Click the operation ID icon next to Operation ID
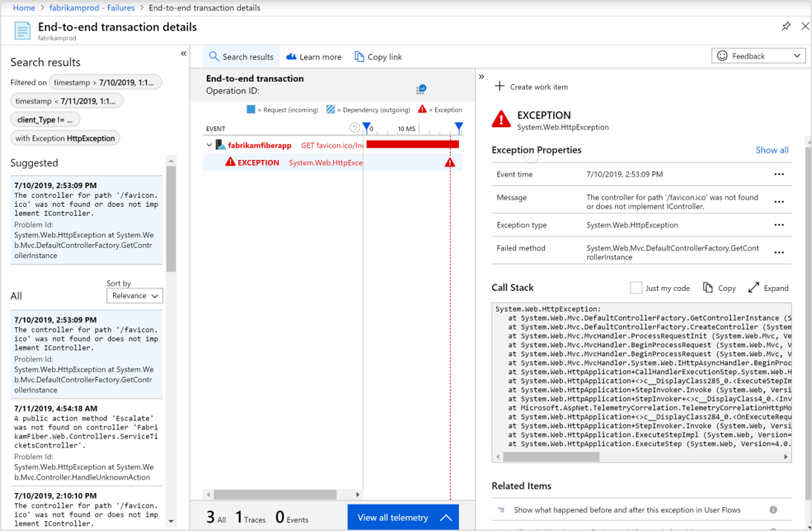The height and width of the screenshot is (531, 812). pyautogui.click(x=421, y=90)
